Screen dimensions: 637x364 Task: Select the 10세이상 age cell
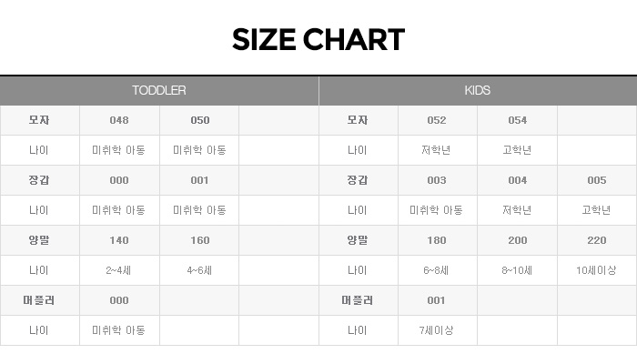596,270
